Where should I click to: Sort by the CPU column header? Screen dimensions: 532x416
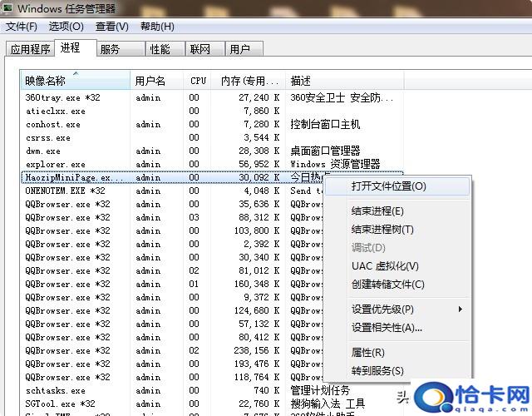(x=198, y=81)
